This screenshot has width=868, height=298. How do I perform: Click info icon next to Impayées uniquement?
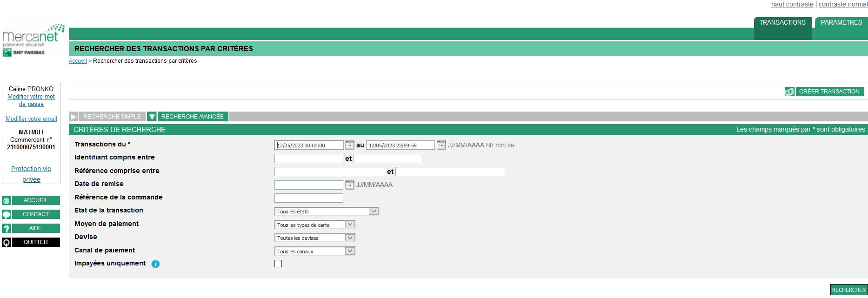coord(155,264)
